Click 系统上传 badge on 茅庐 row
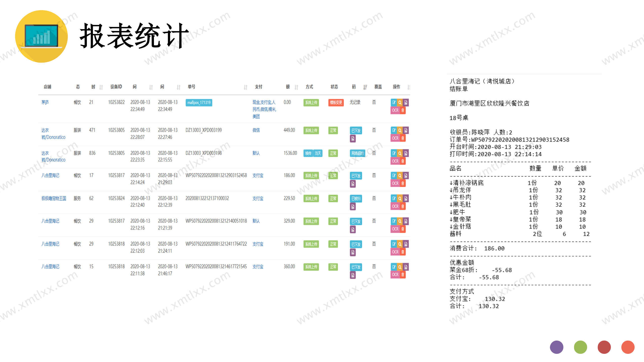This screenshot has height=362, width=644. (311, 103)
